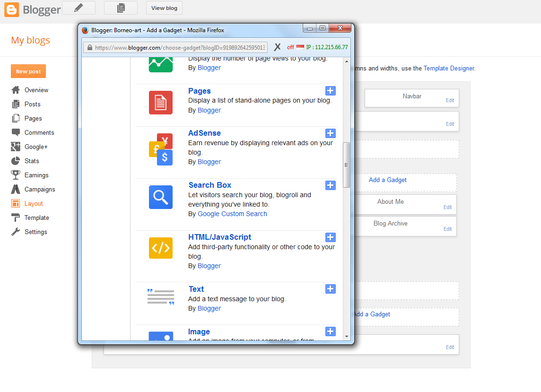The image size is (541, 392).
Task: Edit the Blog Archive gadget
Action: tap(447, 229)
